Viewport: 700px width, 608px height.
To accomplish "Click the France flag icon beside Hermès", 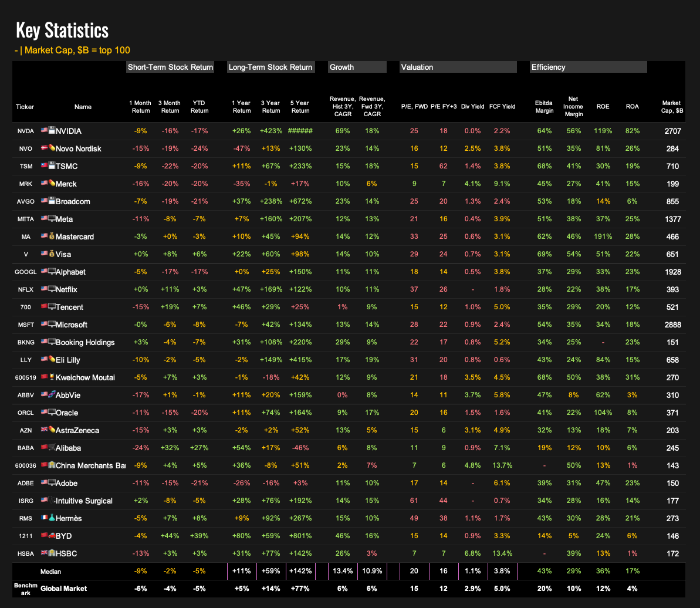I will [x=44, y=518].
